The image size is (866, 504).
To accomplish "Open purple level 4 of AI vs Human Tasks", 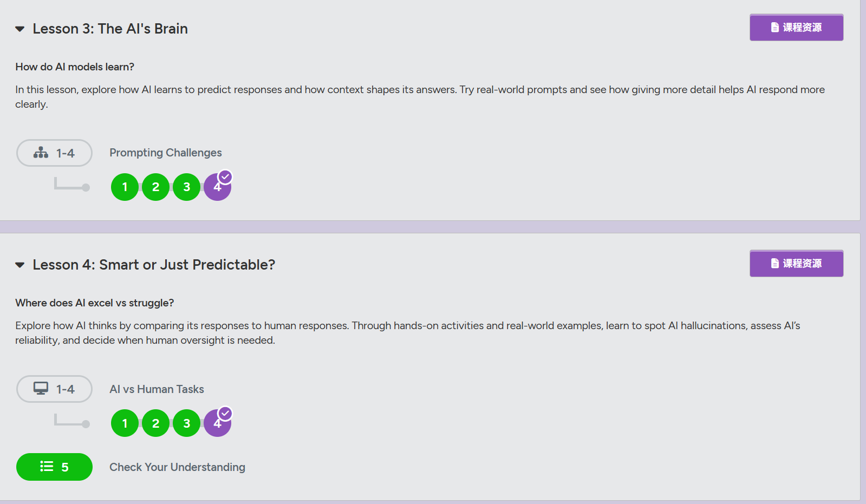I will point(218,423).
